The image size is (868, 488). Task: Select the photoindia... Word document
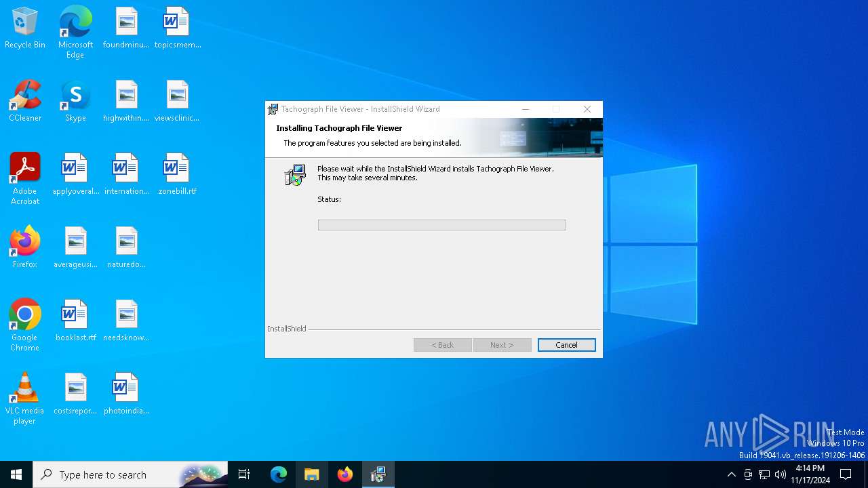[x=126, y=394]
